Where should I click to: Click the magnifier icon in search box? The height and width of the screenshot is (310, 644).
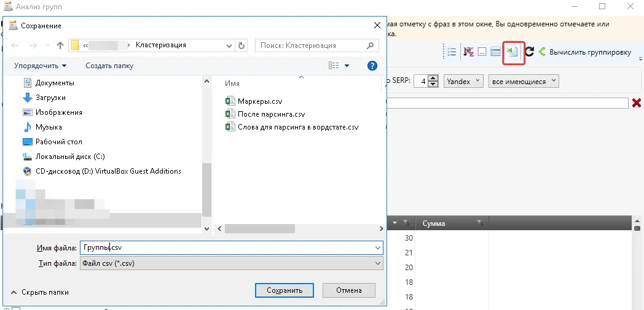[371, 45]
